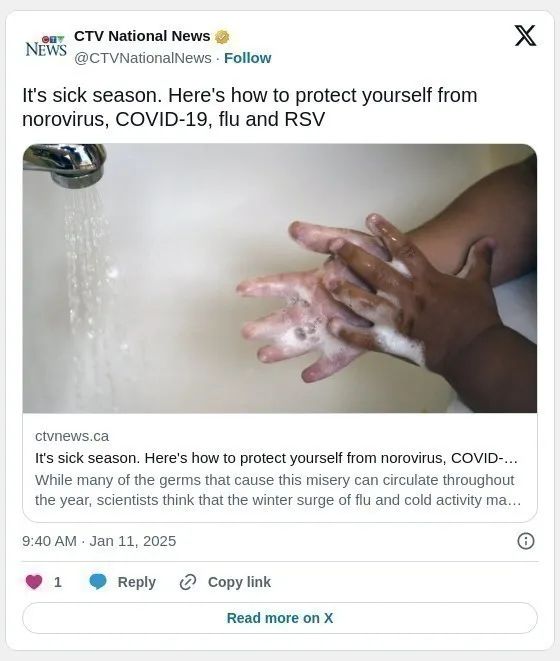The width and height of the screenshot is (560, 661).
Task: Open the info circle icon
Action: tap(525, 541)
